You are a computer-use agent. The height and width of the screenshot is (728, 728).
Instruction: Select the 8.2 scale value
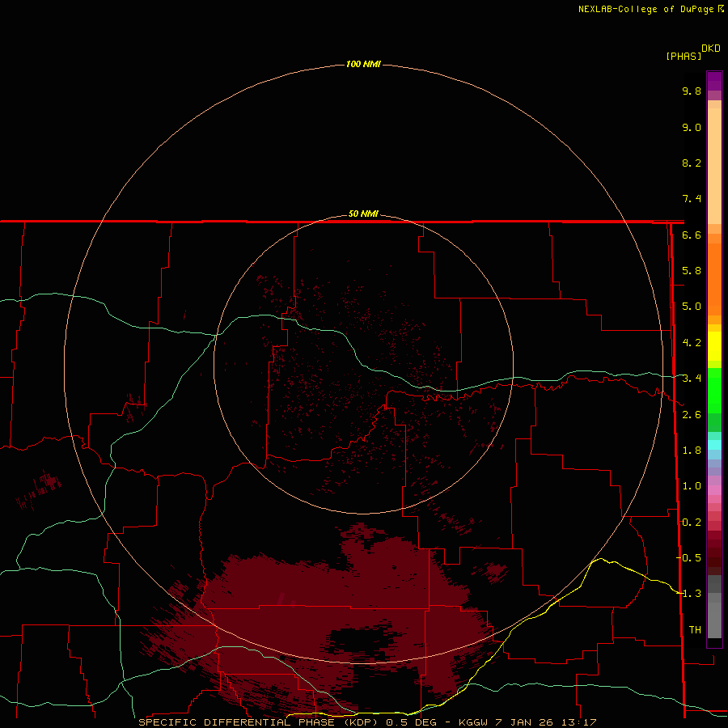(692, 163)
